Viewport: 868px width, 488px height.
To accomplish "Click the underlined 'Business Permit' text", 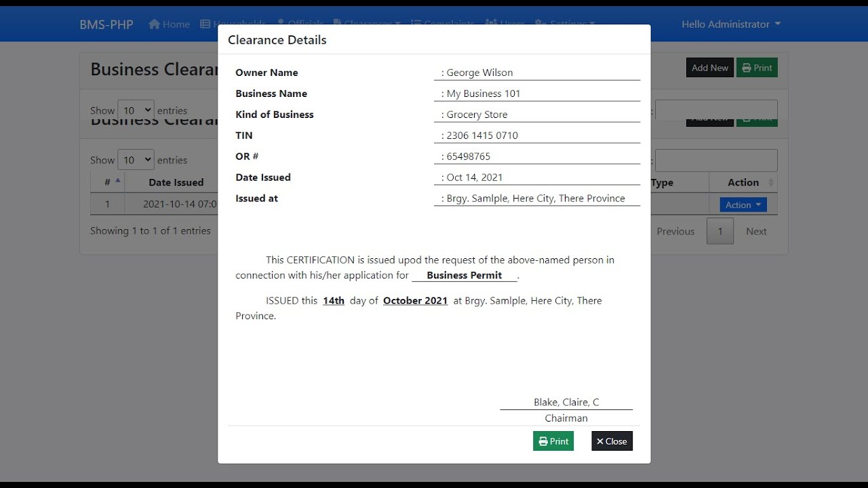I will (465, 275).
